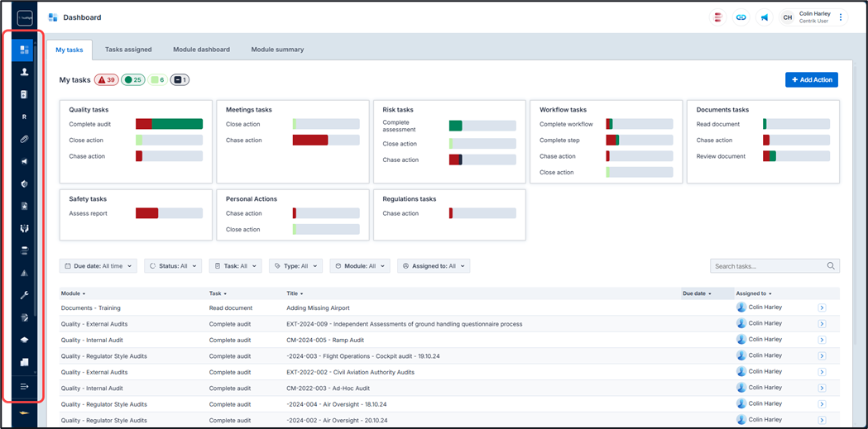Switch to the Module dashboard tab
Screen dimensions: 868x429
click(x=202, y=50)
